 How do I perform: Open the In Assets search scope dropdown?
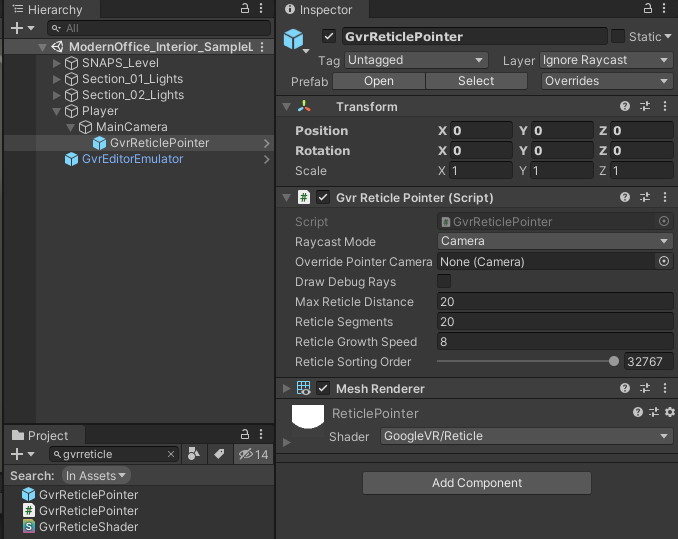click(96, 475)
